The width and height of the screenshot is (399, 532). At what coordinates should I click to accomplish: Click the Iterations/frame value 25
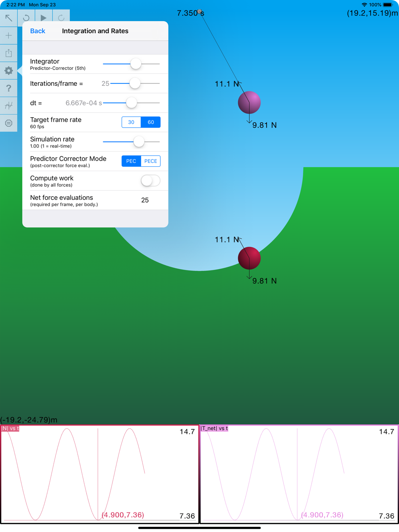point(105,83)
